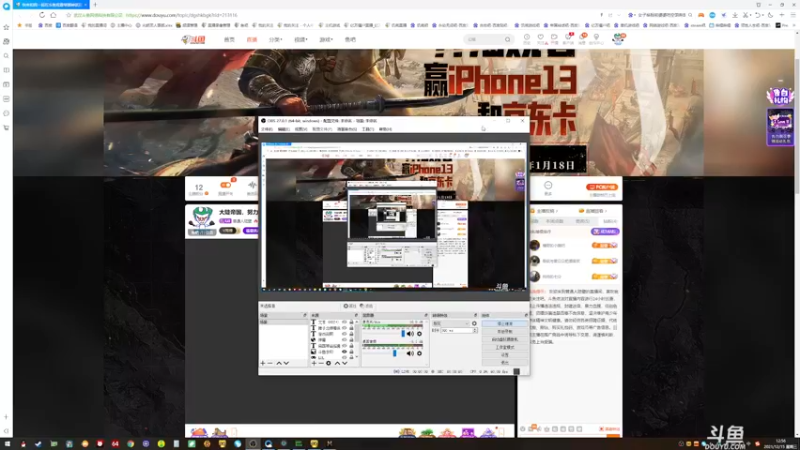The image size is (800, 450).
Task: Click the OBS transition duration input field
Action: tap(456, 331)
